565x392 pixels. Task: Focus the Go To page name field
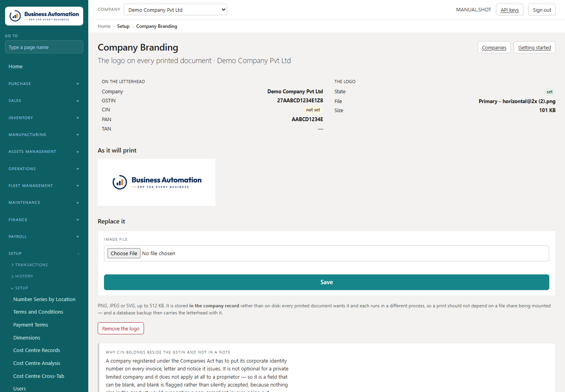(44, 47)
